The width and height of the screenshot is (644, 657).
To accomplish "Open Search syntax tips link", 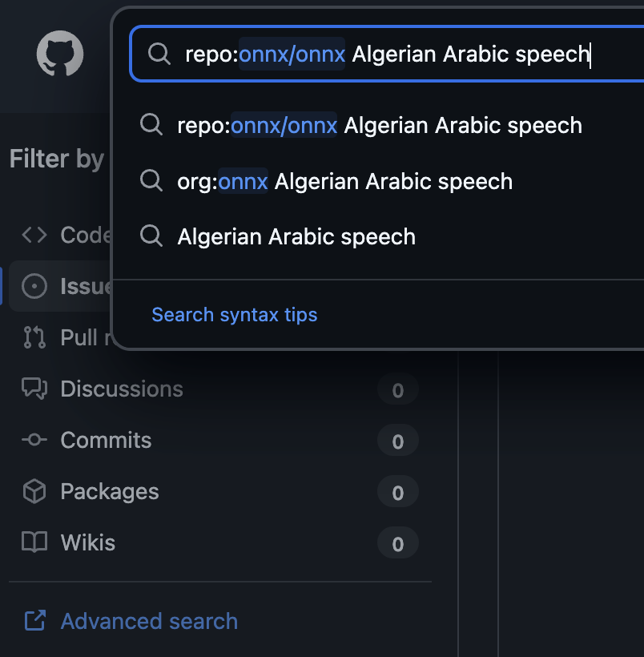I will 235,315.
